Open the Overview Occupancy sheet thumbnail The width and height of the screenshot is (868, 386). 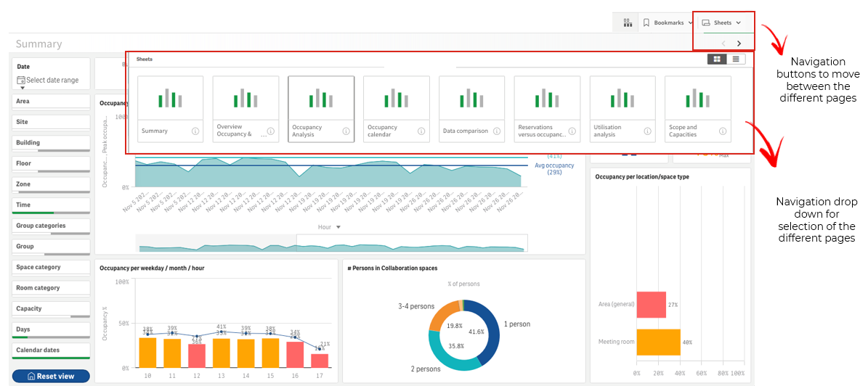246,109
